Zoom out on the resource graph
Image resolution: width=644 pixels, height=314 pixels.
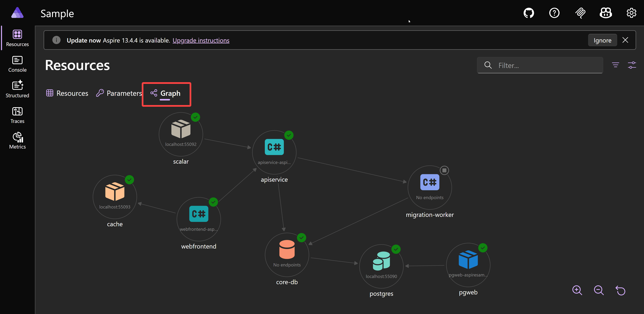point(599,290)
